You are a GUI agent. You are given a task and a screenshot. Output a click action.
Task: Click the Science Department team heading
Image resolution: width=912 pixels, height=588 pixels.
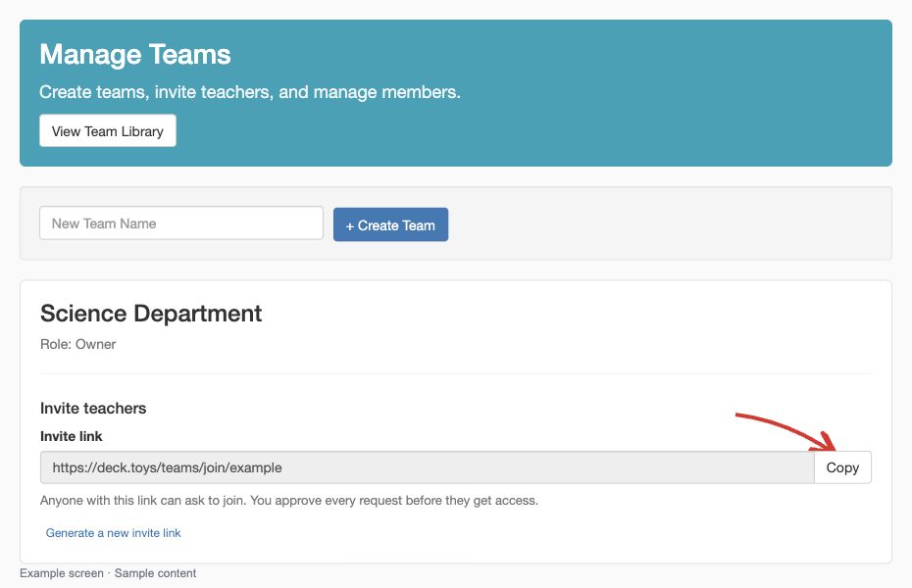(x=151, y=314)
